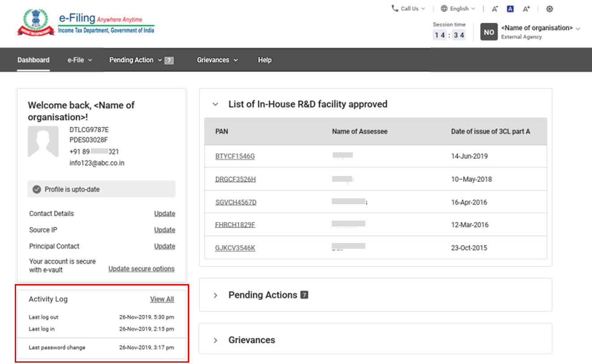Open PAN BTYCF1546G record link

pyautogui.click(x=235, y=156)
